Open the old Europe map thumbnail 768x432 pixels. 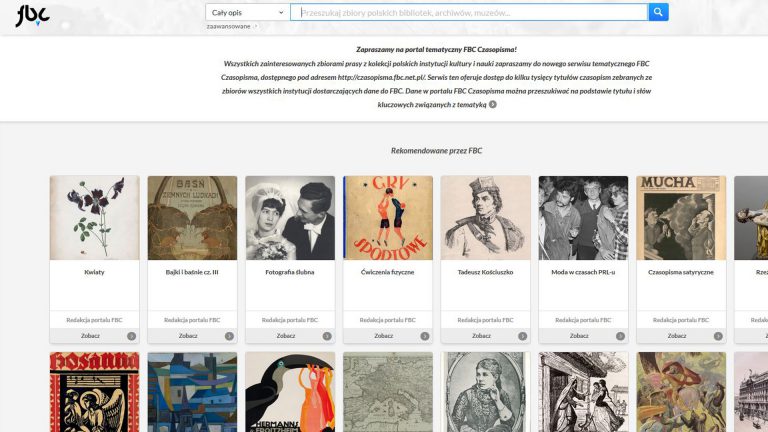point(388,392)
